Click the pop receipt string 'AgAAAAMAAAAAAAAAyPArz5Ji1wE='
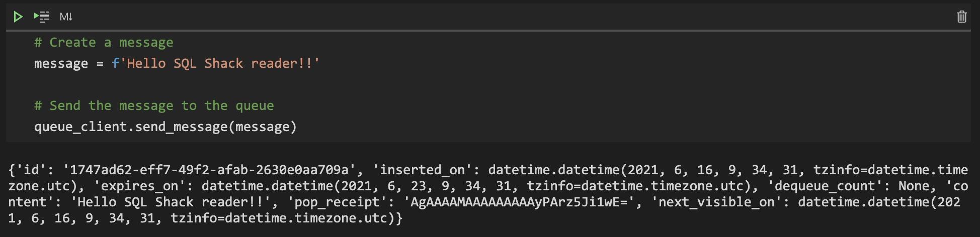 (x=519, y=202)
